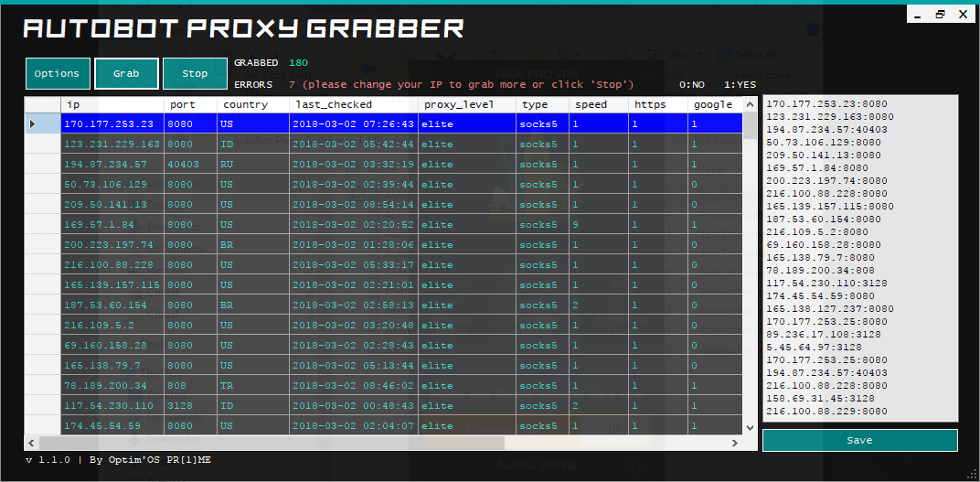The width and height of the screenshot is (980, 482).
Task: Click list entry 216.100.88.229:8080
Action: click(x=826, y=412)
